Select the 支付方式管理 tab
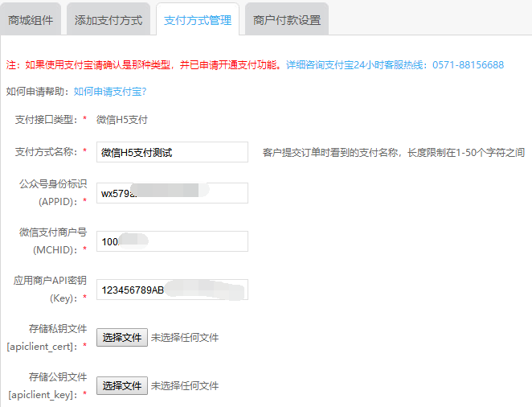532x407 pixels. click(x=198, y=20)
